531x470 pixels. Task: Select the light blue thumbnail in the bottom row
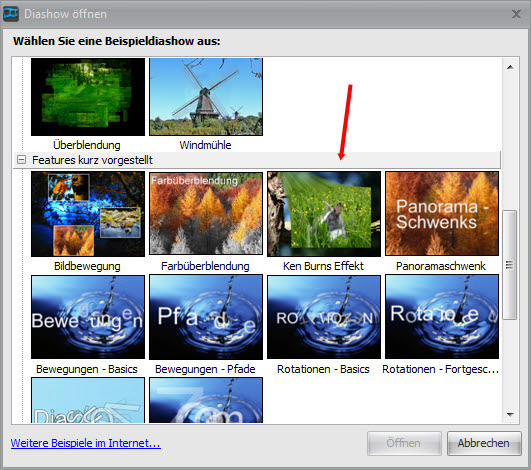pyautogui.click(x=88, y=400)
